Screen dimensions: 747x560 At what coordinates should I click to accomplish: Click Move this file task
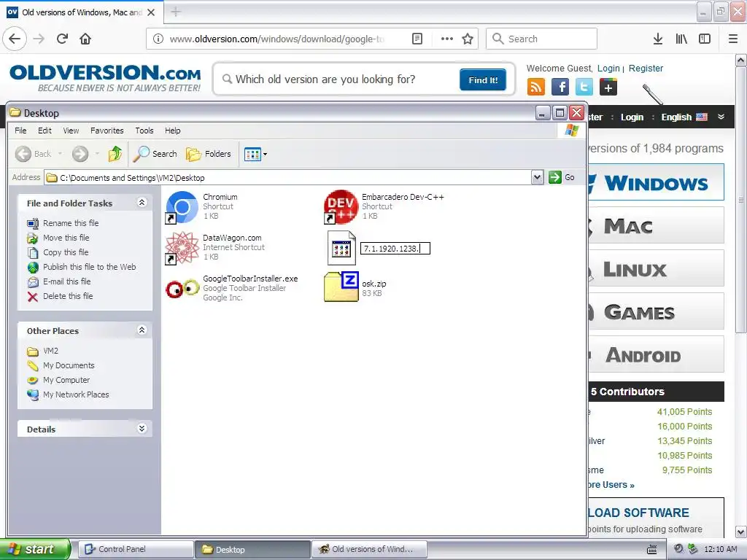66,238
